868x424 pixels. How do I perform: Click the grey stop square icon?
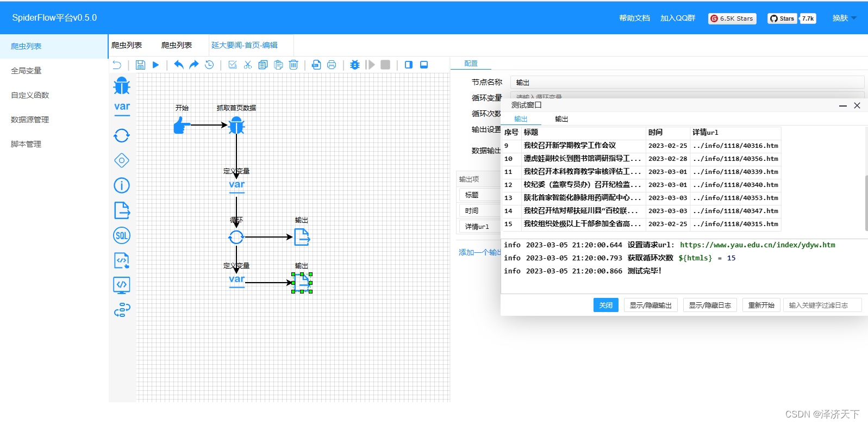pos(385,65)
